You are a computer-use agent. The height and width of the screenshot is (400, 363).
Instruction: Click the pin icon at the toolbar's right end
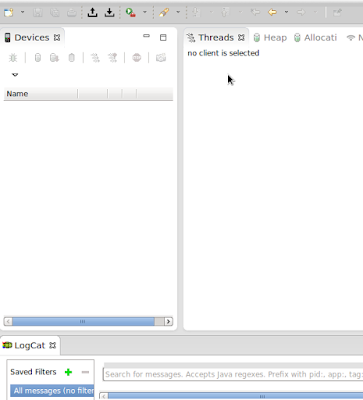coord(337,13)
